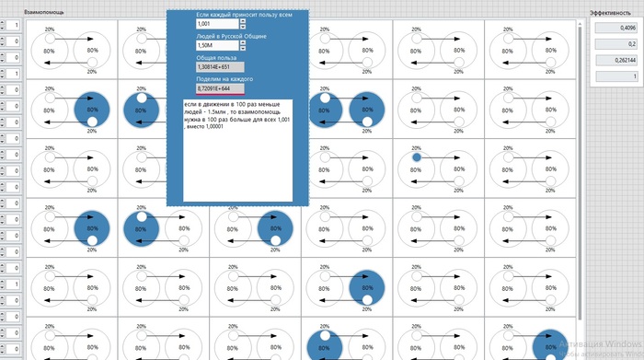
Task: Click the grid cell with both large circles blue
Action: pyautogui.click(x=347, y=110)
